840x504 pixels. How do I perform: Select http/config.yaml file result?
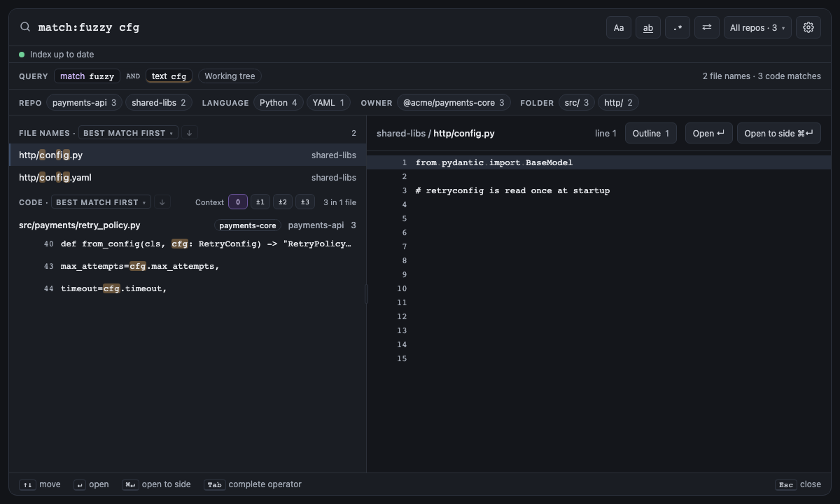click(x=188, y=178)
